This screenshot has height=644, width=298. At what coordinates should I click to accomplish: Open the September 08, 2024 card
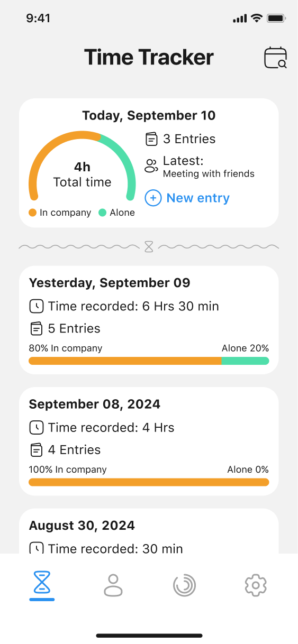pyautogui.click(x=149, y=441)
